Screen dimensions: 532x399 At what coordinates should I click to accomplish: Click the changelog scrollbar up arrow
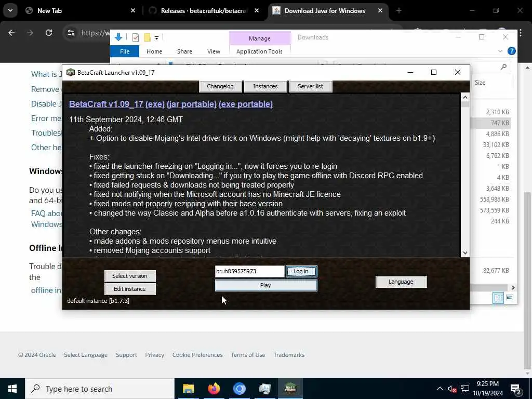click(x=465, y=97)
